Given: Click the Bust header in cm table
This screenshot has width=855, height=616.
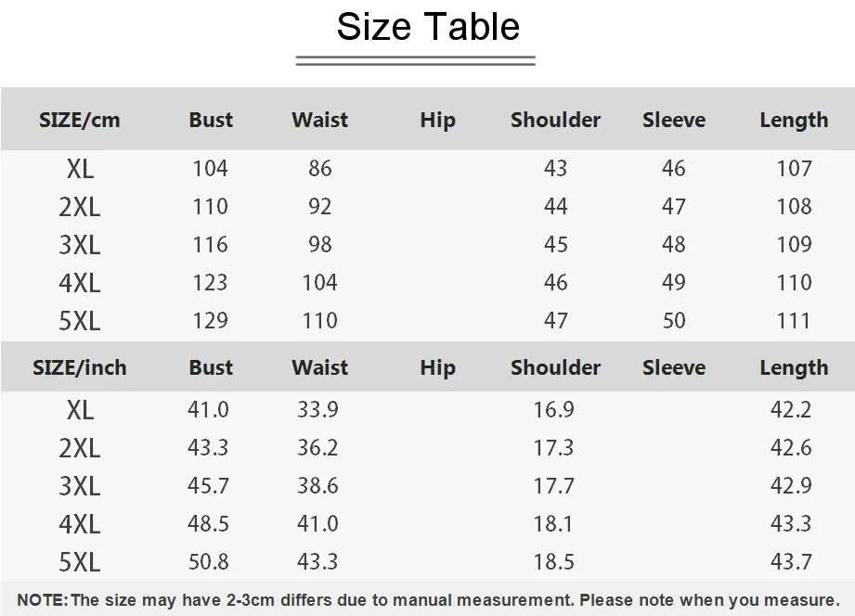Looking at the screenshot, I should click(x=211, y=120).
